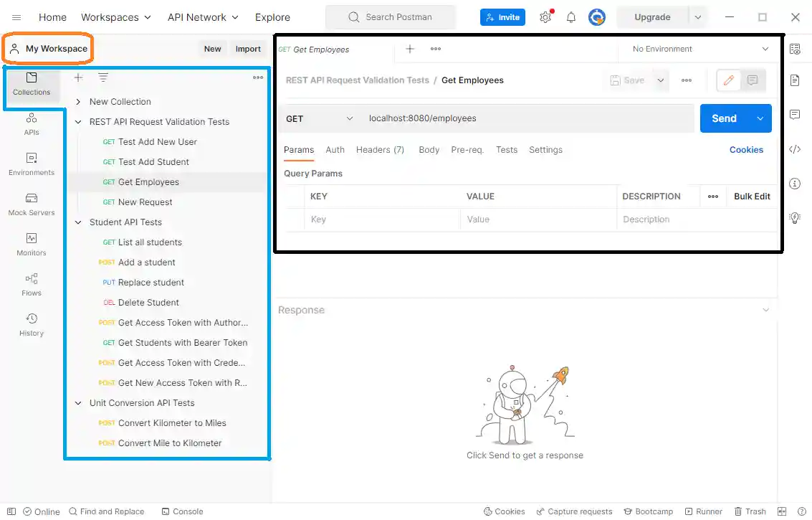
Task: Switch to edit mode pencil toggle
Action: pos(729,80)
